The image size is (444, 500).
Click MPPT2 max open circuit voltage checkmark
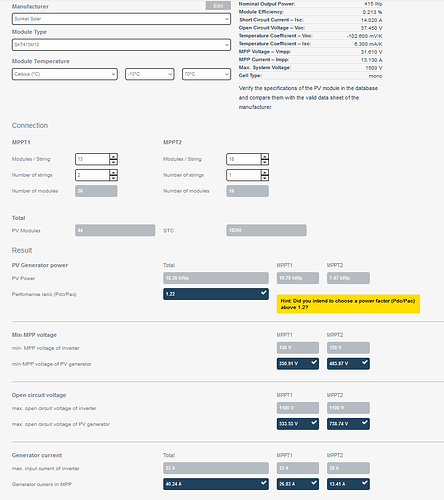tap(365, 422)
